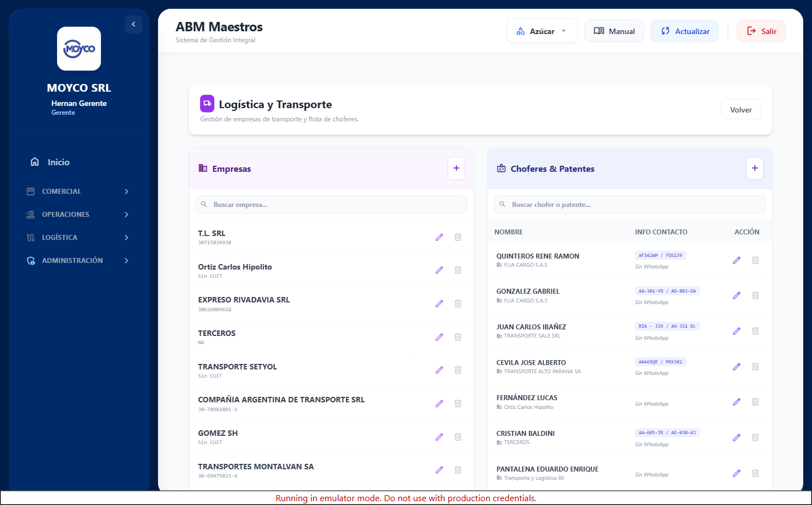
Task: Focus the Buscar chofer o patente field
Action: (x=630, y=205)
